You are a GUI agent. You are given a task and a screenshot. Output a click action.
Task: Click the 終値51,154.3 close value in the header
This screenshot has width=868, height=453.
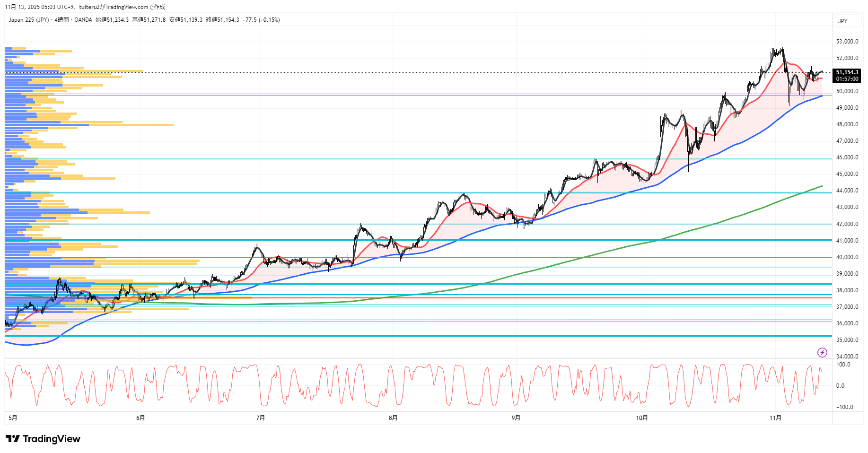(x=222, y=20)
